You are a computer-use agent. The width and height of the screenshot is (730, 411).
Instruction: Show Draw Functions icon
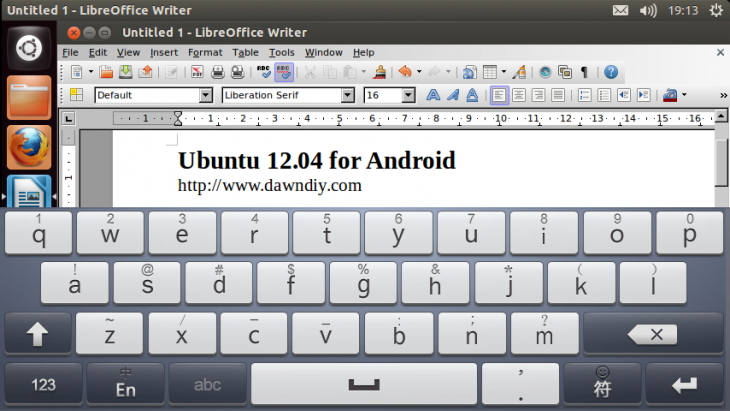pyautogui.click(x=519, y=72)
